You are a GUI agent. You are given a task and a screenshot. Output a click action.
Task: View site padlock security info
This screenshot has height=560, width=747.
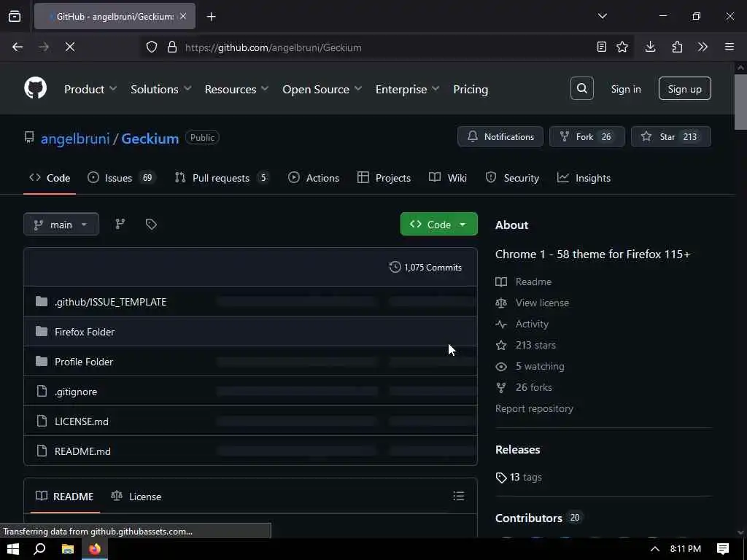click(x=172, y=47)
